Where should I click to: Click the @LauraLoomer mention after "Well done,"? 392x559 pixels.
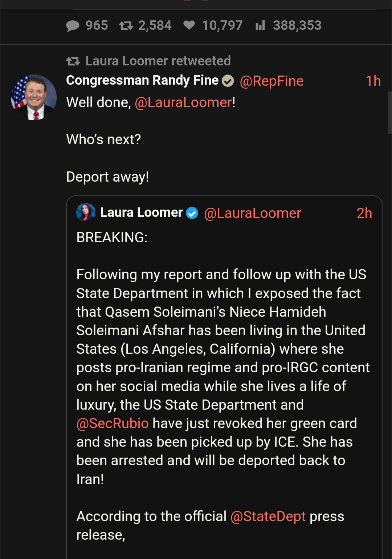coord(183,102)
